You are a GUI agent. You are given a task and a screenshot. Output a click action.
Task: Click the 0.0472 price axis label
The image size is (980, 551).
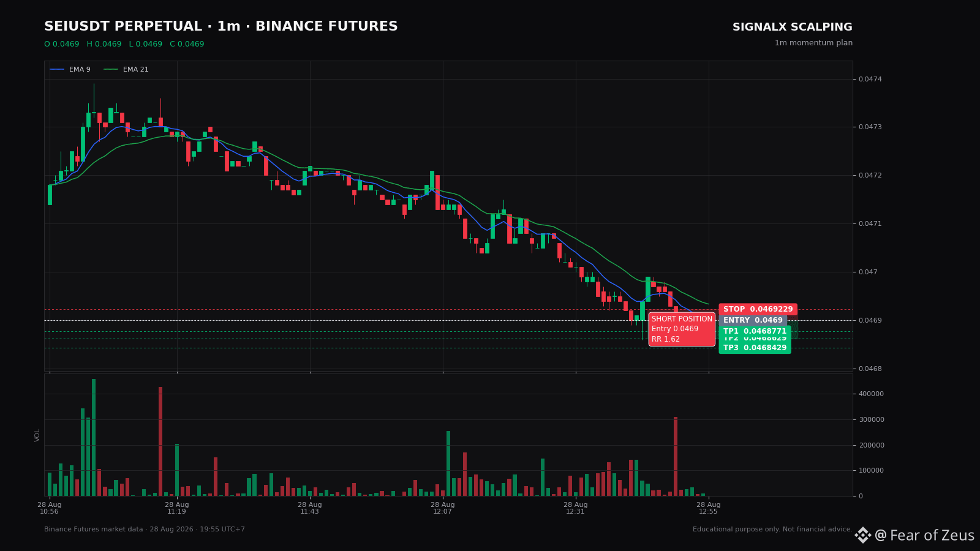coord(870,176)
